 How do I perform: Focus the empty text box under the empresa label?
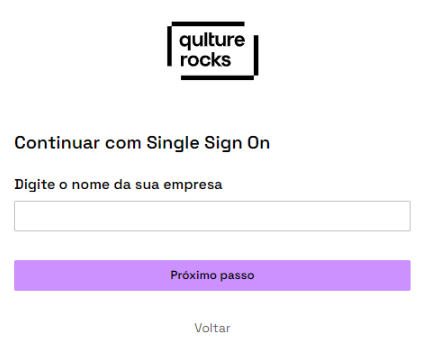point(212,216)
